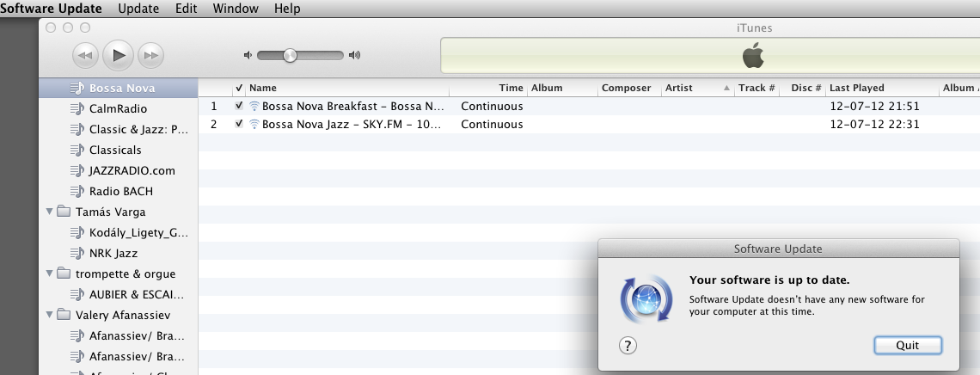The height and width of the screenshot is (375, 980).
Task: Sort by the Track # column header
Action: pos(756,88)
